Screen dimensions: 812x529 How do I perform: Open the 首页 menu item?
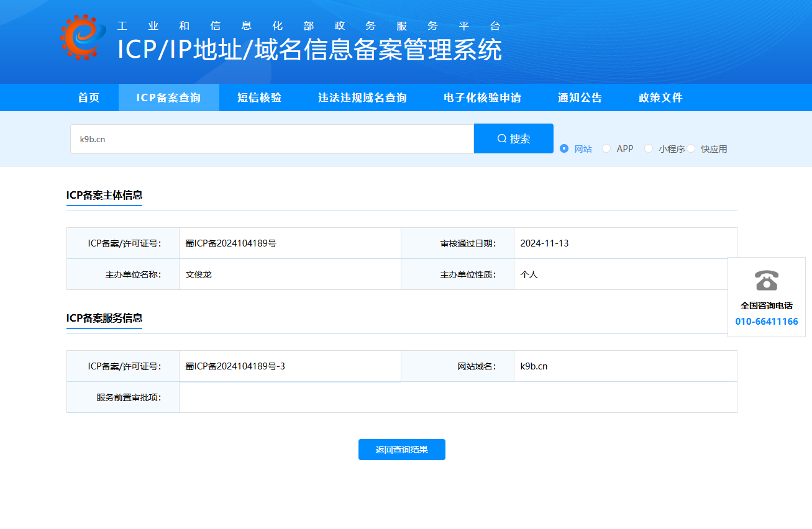88,97
